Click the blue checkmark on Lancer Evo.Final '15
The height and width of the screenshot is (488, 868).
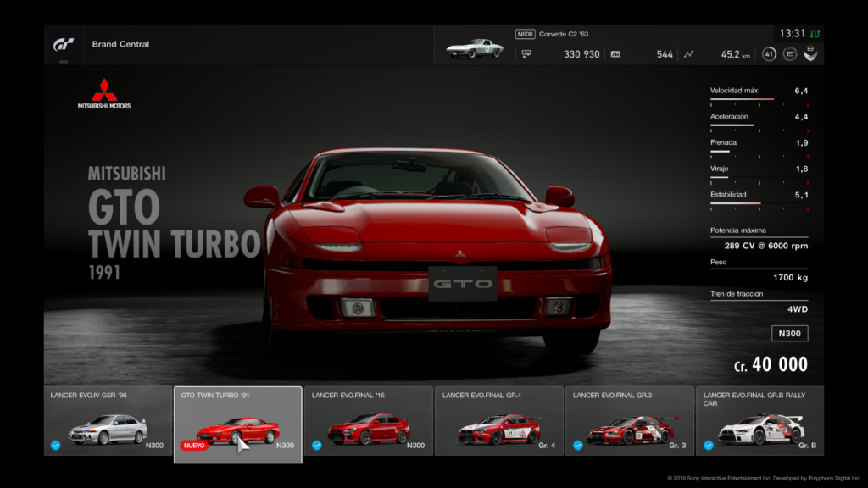317,445
